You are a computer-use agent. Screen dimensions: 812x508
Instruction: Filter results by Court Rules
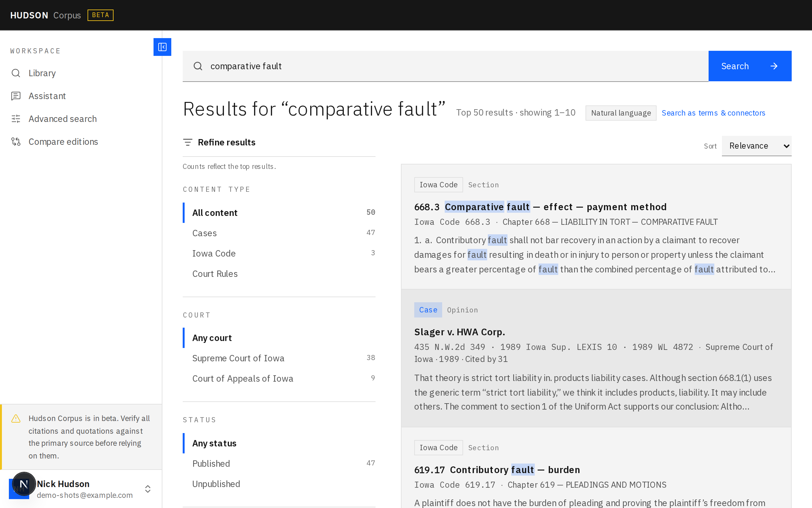click(279, 273)
